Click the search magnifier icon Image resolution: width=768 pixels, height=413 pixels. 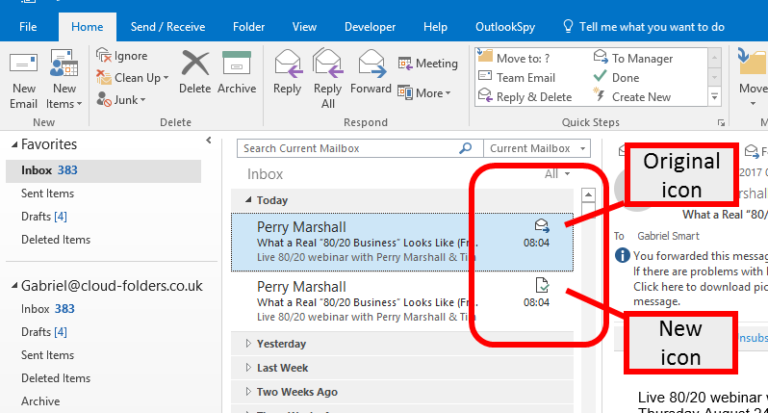tap(465, 149)
